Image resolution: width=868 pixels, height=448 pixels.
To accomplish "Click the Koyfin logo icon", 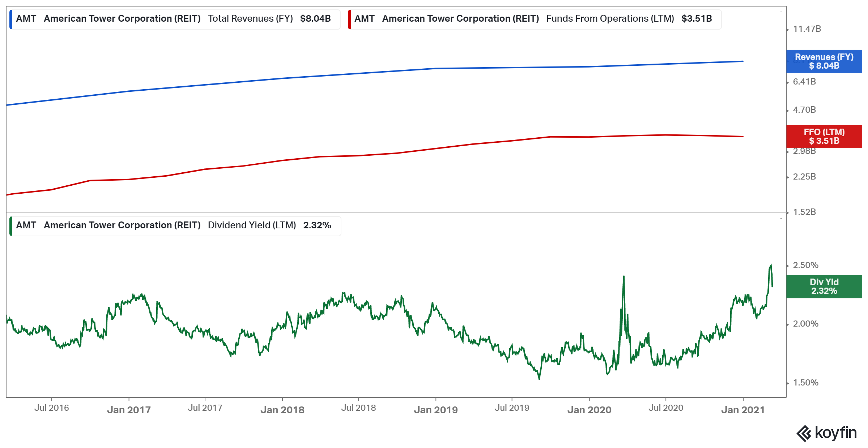I will pyautogui.click(x=804, y=433).
